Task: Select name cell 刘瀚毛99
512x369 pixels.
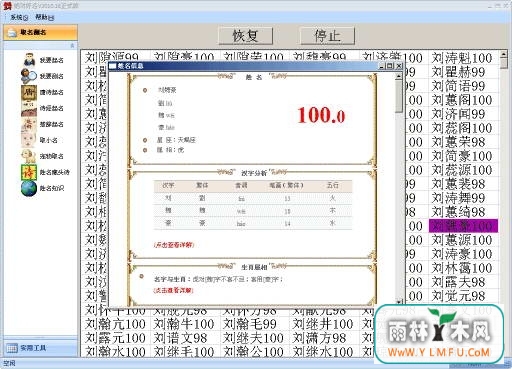Action: [254, 324]
